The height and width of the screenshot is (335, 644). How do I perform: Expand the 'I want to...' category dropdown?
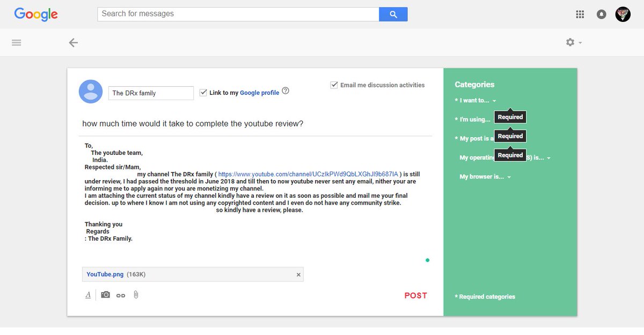(x=477, y=101)
